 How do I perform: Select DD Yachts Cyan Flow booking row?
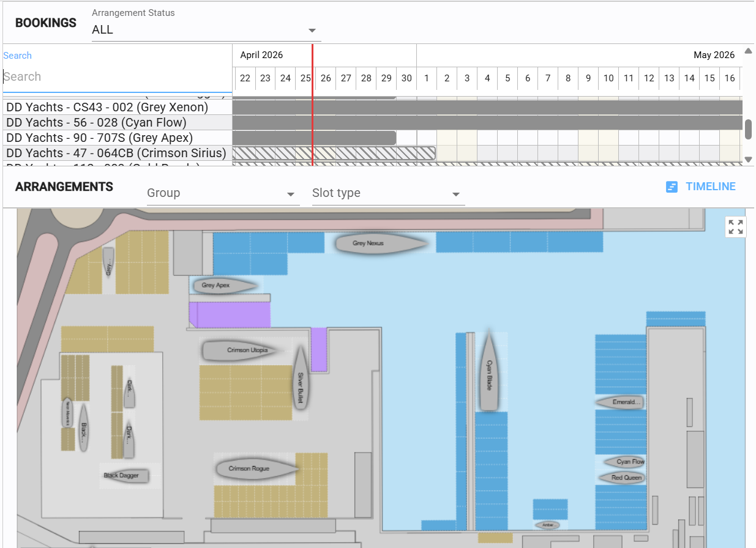tap(96, 122)
